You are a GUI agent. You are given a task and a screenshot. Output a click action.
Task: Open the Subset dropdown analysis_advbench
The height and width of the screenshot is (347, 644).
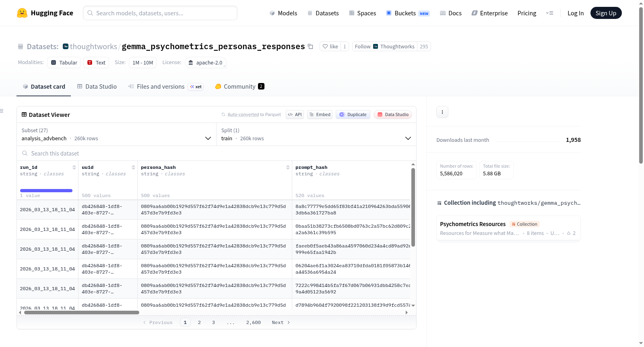pyautogui.click(x=117, y=134)
